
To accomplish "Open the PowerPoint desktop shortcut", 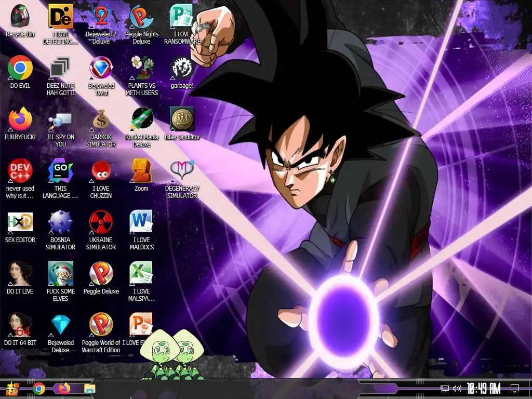I will point(141,325).
